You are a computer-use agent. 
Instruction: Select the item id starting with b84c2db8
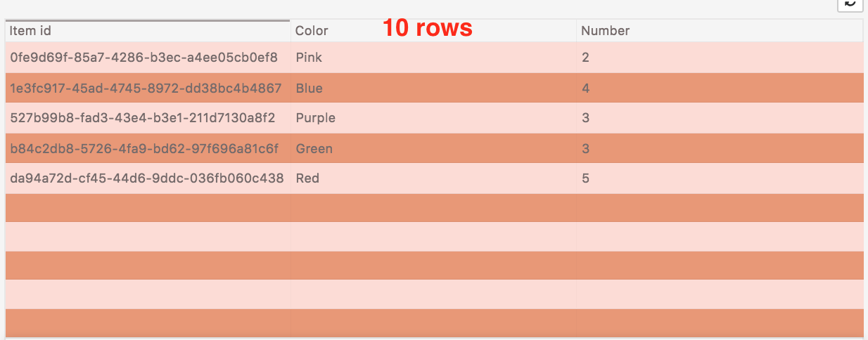(x=144, y=149)
